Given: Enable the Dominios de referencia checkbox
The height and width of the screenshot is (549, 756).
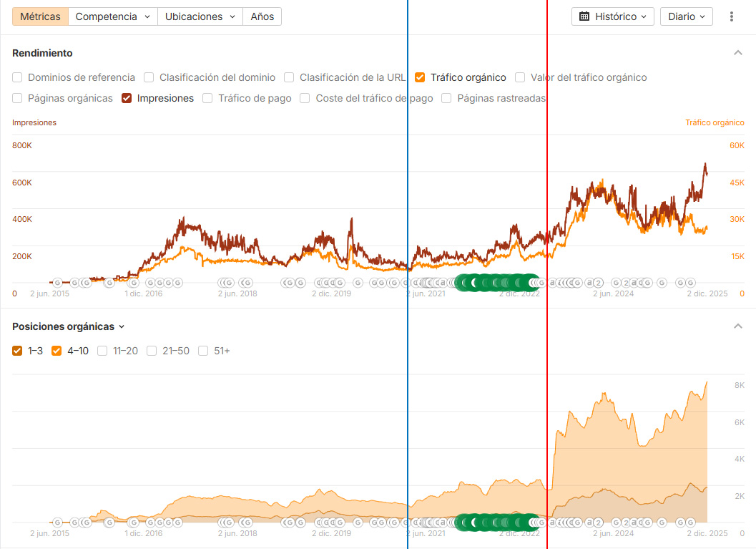Looking at the screenshot, I should pos(17,77).
